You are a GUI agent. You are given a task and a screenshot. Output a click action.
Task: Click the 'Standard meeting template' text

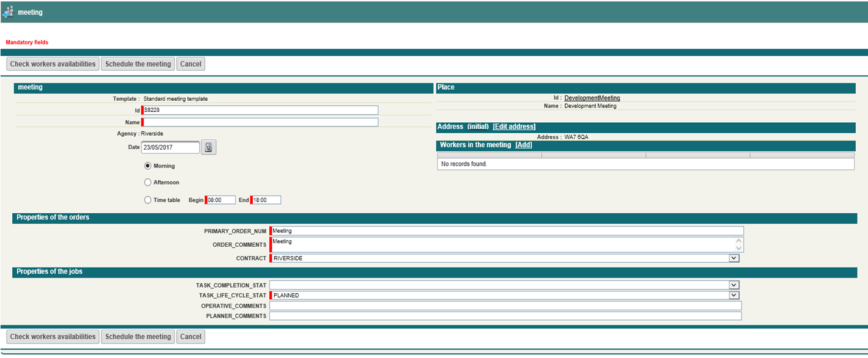pyautogui.click(x=175, y=99)
